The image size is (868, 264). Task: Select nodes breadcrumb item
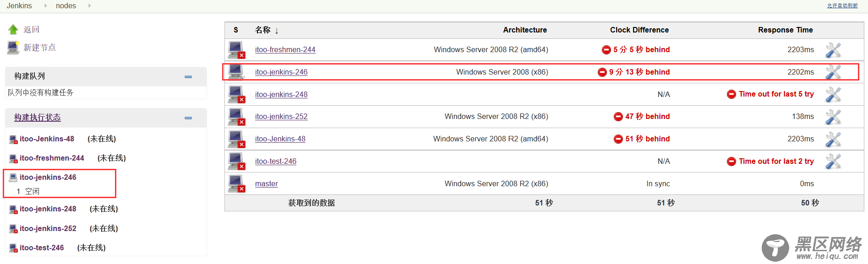pos(66,5)
